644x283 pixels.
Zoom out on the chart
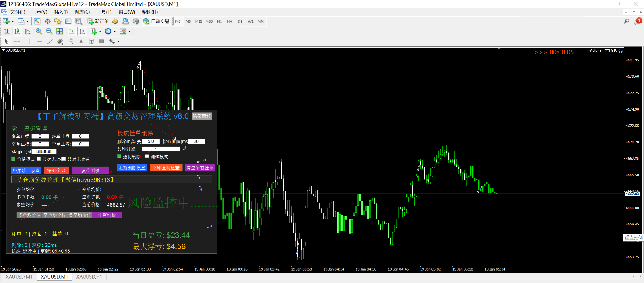pos(49,31)
